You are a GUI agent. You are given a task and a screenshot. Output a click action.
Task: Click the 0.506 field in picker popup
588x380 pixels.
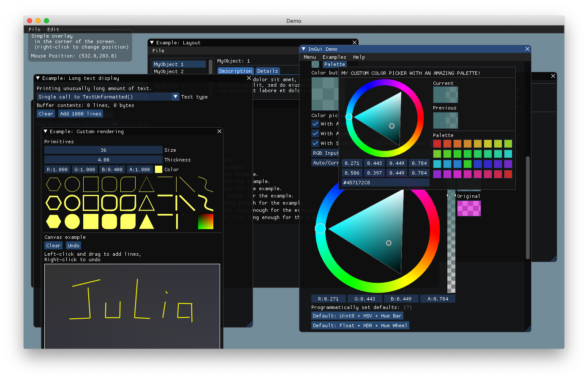tap(352, 173)
